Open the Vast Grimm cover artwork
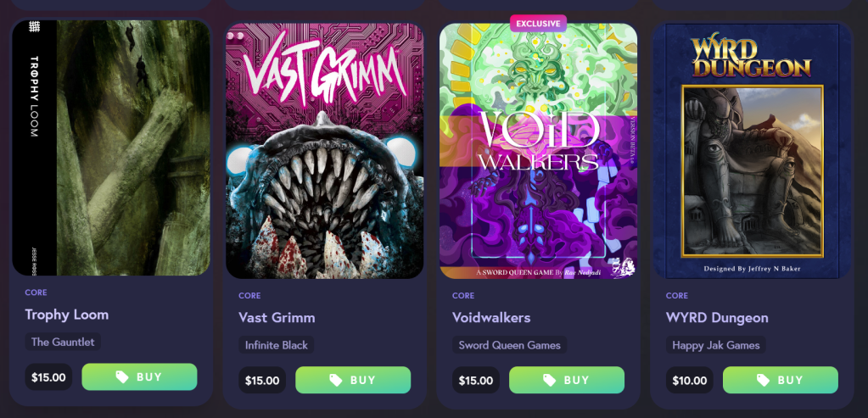868x418 pixels. 324,150
